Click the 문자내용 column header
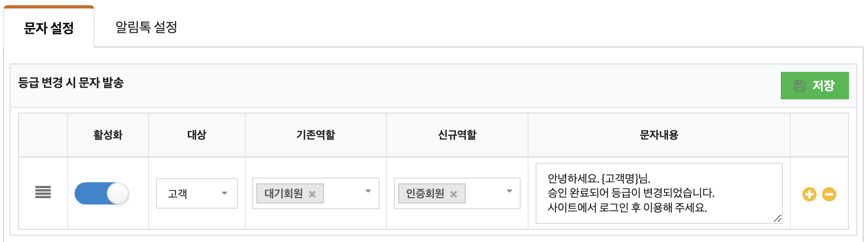 tap(659, 135)
